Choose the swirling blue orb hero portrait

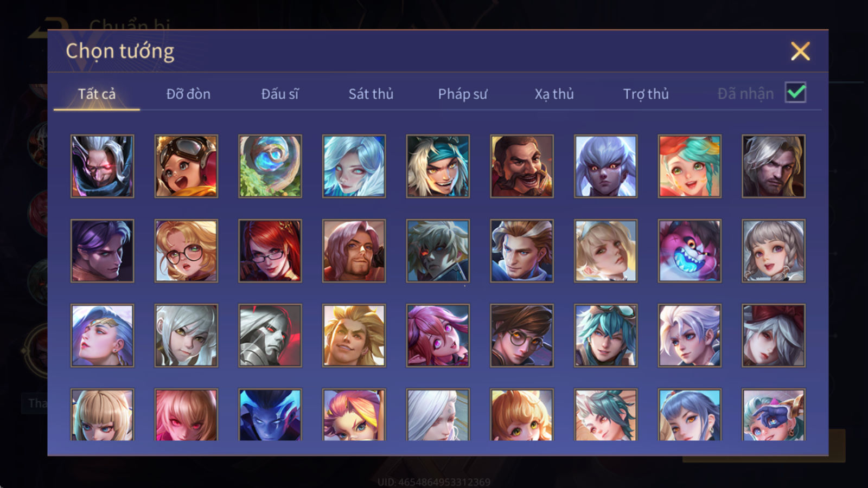(270, 166)
